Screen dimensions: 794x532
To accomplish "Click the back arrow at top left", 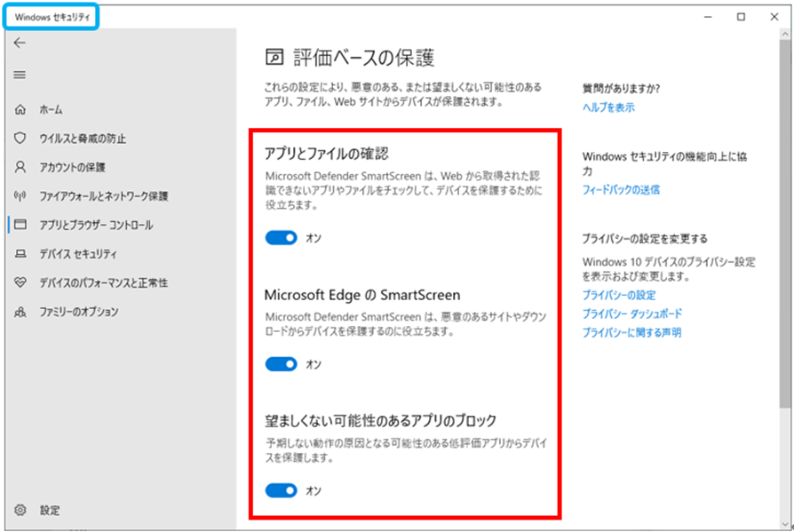I will (x=20, y=42).
